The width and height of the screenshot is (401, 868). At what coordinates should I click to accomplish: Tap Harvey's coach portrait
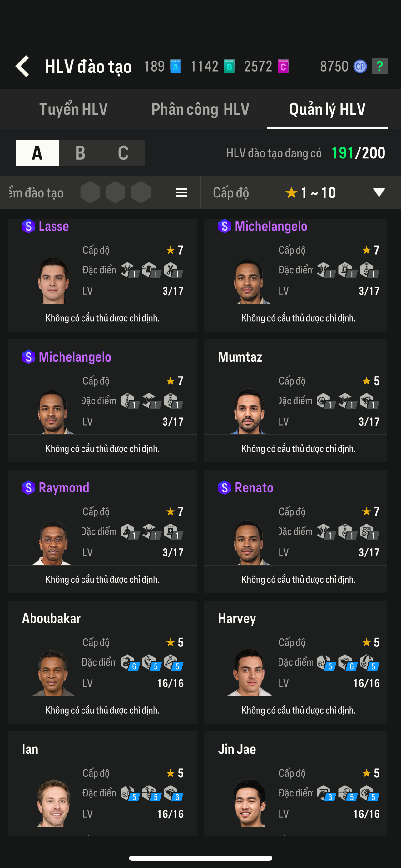pos(249,673)
